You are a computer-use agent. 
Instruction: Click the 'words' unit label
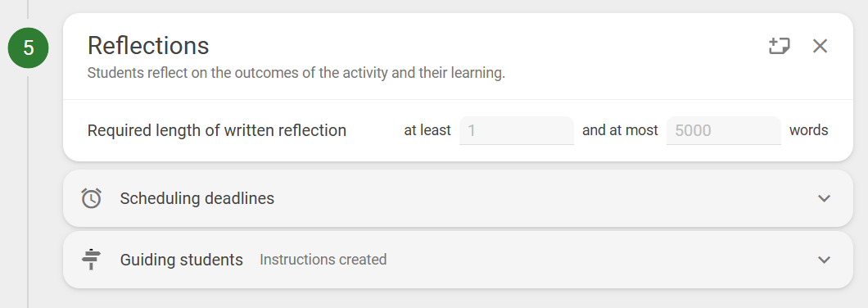point(809,131)
